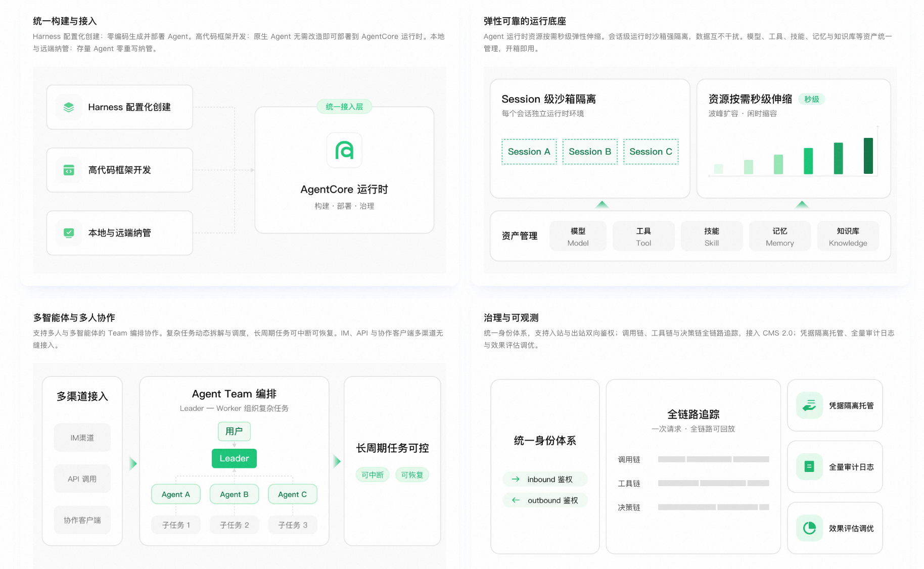This screenshot has height=569, width=924.
Task: Click the 效果评估调优 pie chart icon
Action: (x=809, y=528)
